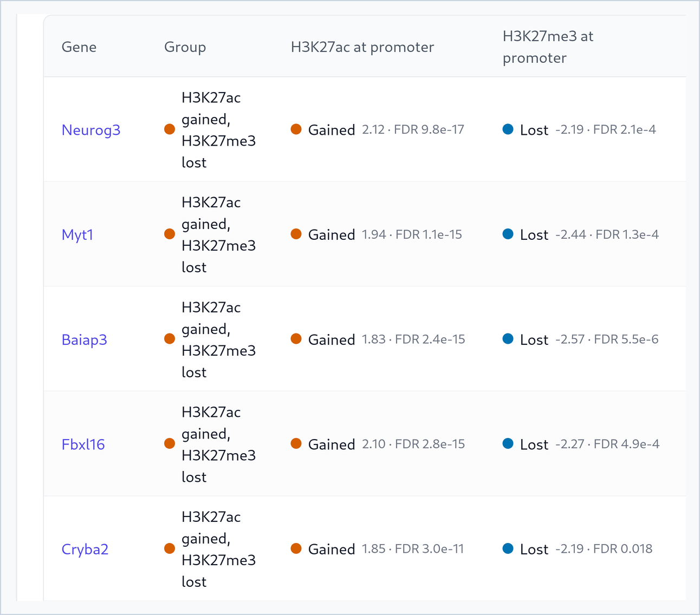Click the blue dot beside Lost for Fbxl16
Viewport: 700px width, 615px height.
tap(508, 443)
